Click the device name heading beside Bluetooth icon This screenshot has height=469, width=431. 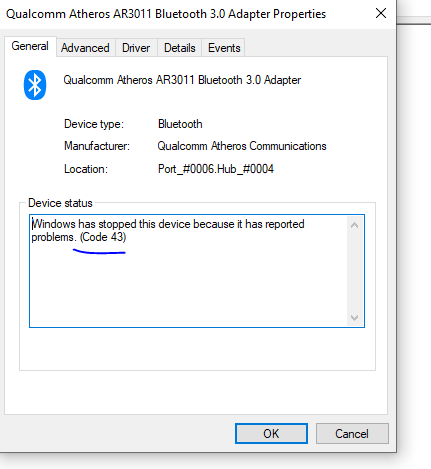(182, 80)
